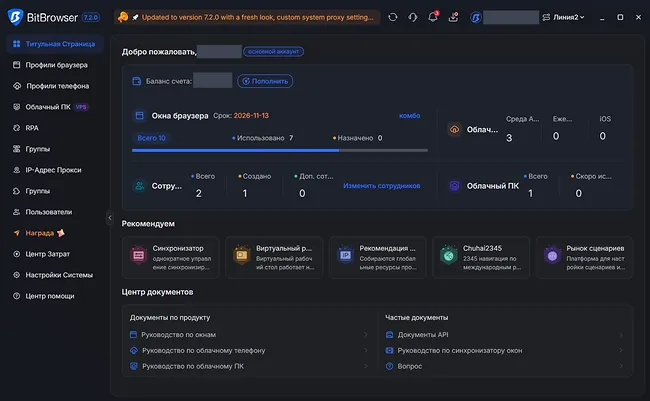Open Руководство по облачному телефону document
650x401 pixels.
pyautogui.click(x=204, y=350)
